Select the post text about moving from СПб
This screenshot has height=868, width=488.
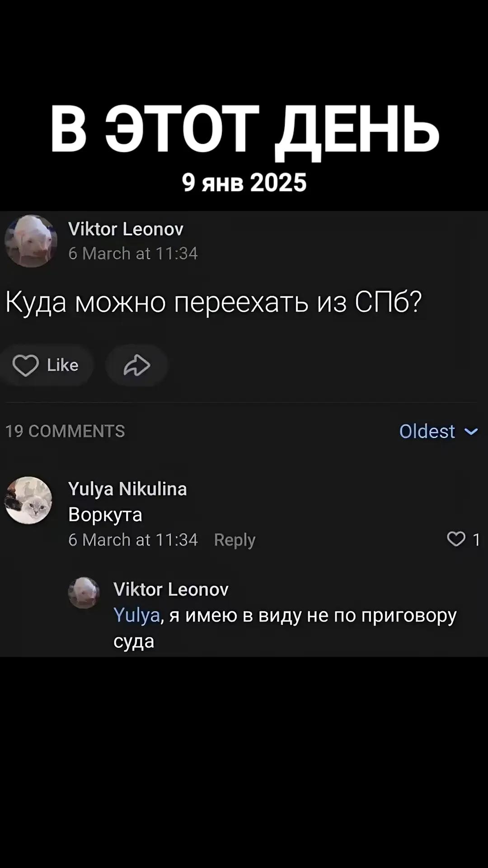point(213,302)
